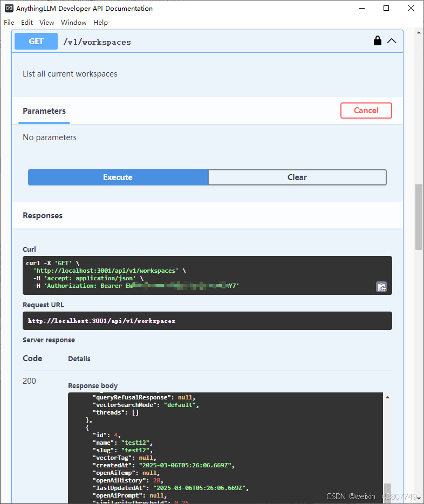Click the "openAiHistory": 20 line

coord(128,480)
